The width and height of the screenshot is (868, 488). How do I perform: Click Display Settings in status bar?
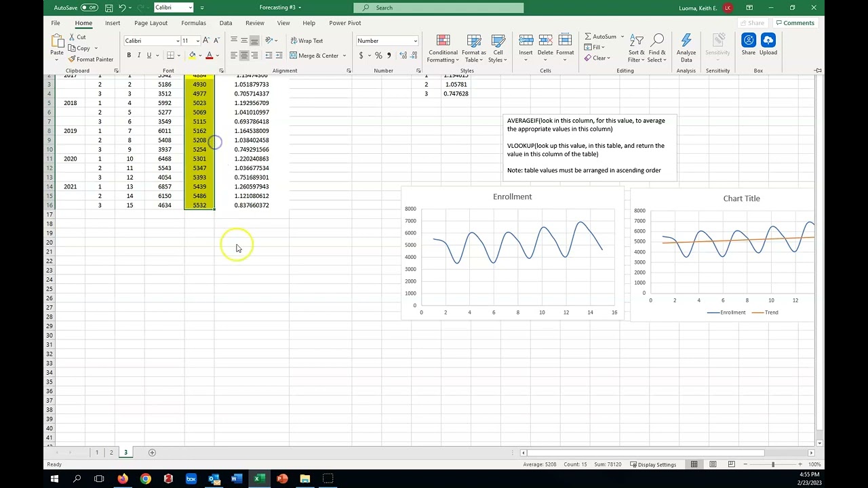653,464
